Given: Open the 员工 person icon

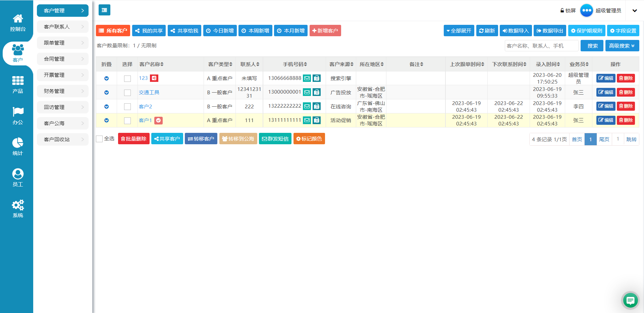Looking at the screenshot, I should [x=18, y=174].
